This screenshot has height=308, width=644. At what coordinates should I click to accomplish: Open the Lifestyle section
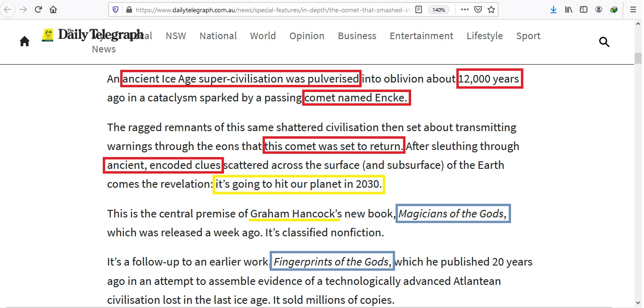click(x=485, y=36)
